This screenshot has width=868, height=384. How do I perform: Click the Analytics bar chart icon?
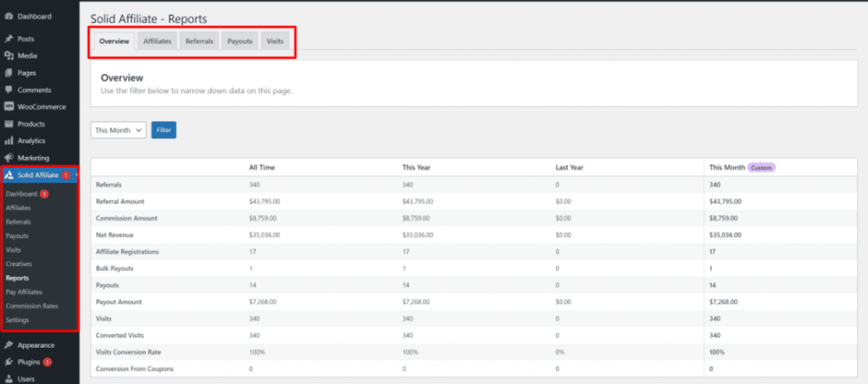8,141
